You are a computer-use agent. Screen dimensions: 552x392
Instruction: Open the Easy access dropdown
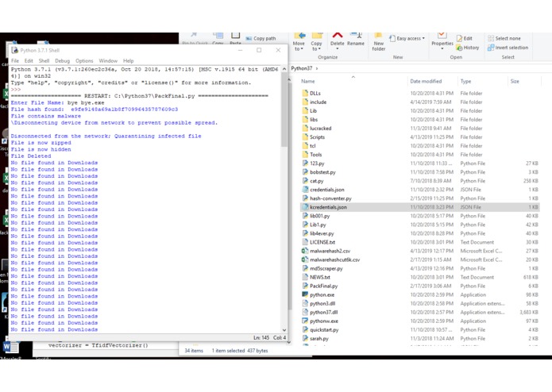(407, 38)
